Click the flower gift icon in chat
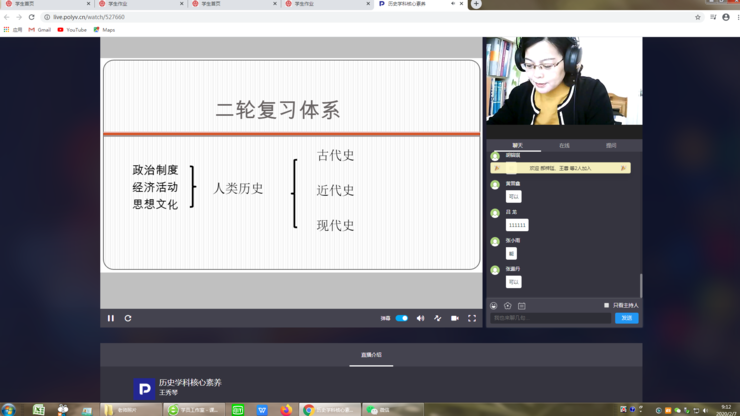Image resolution: width=740 pixels, height=416 pixels. tap(508, 306)
